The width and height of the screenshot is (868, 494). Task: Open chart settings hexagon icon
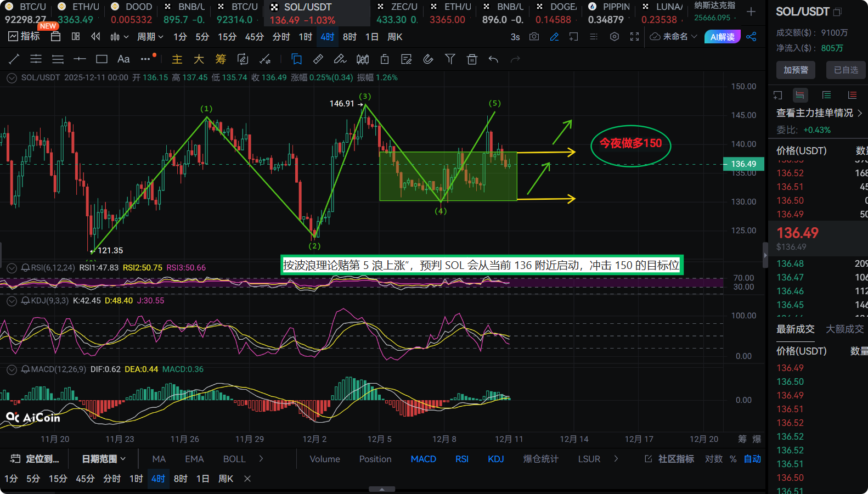tap(615, 37)
